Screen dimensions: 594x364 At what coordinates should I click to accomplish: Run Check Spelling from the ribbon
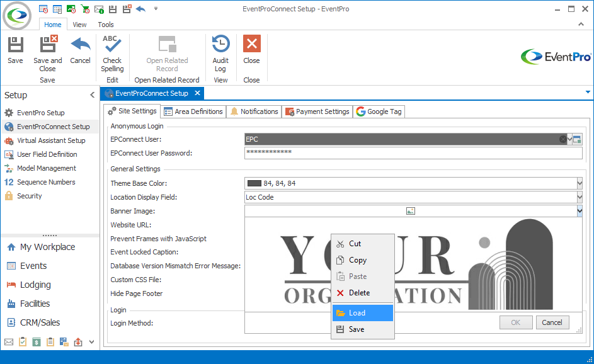point(112,54)
